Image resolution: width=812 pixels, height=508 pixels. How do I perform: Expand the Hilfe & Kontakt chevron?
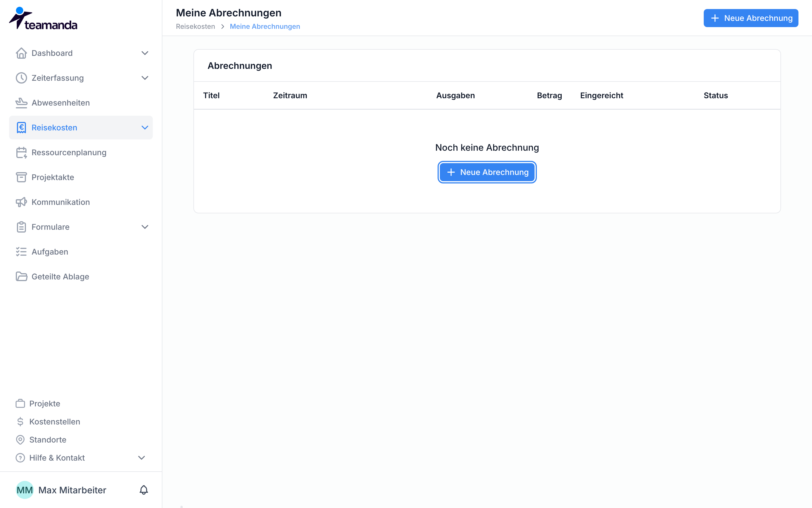coord(142,458)
